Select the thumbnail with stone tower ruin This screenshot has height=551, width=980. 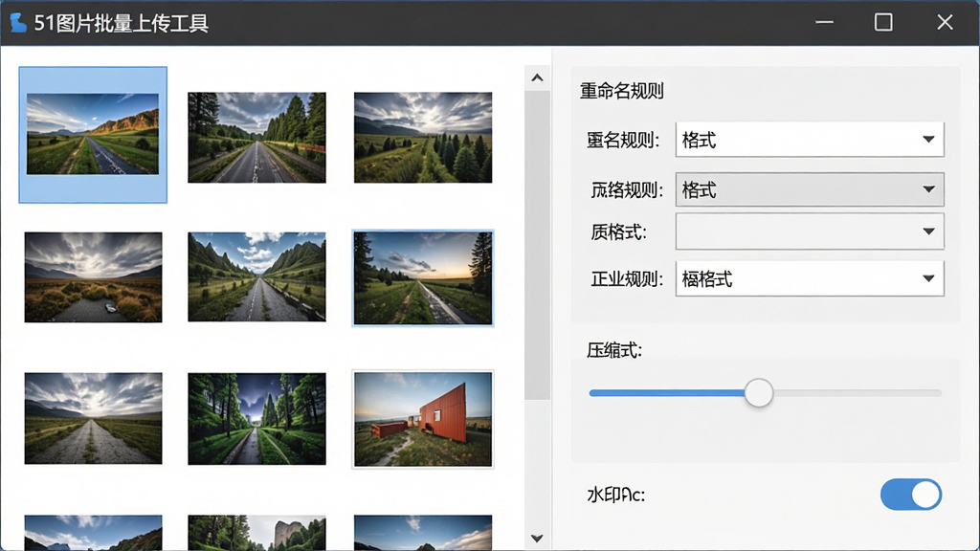256,532
